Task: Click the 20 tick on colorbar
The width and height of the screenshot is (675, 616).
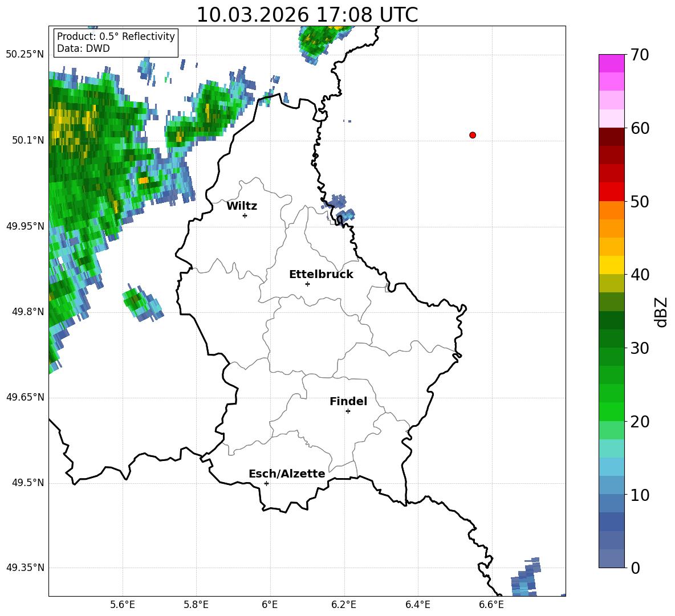Action: 639,421
